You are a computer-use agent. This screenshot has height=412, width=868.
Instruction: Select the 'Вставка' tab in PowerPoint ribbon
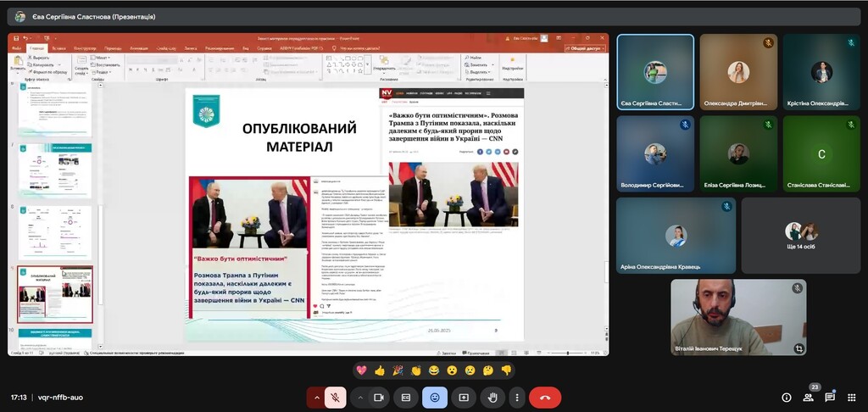coord(58,48)
